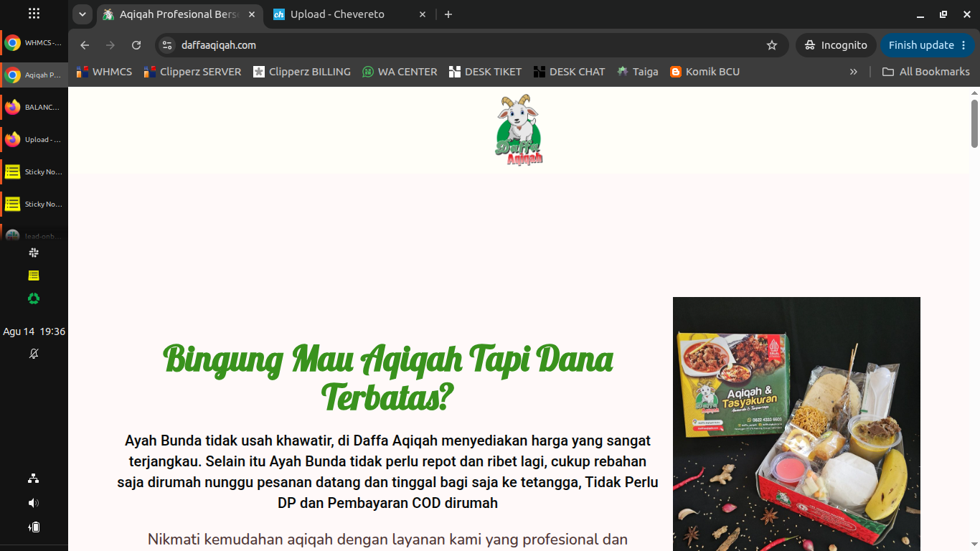Open the Taiga bookmark
Image resolution: width=980 pixels, height=551 pixels.
click(637, 72)
